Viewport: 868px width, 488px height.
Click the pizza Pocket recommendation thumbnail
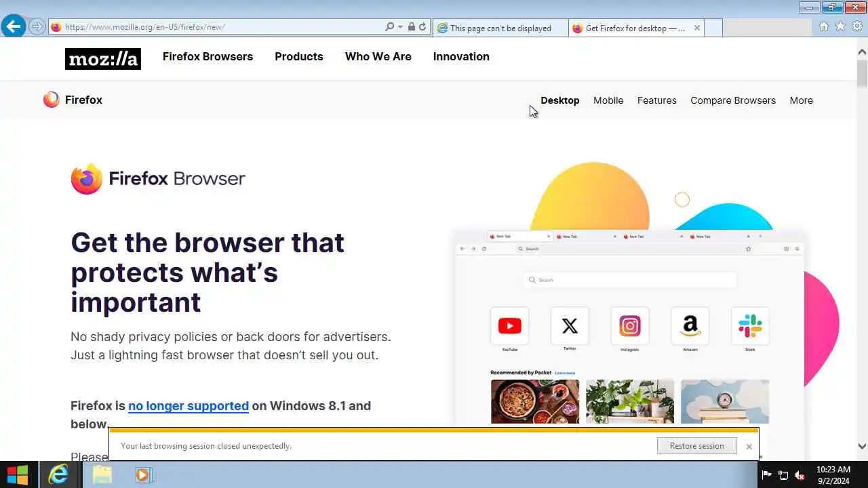click(x=535, y=401)
